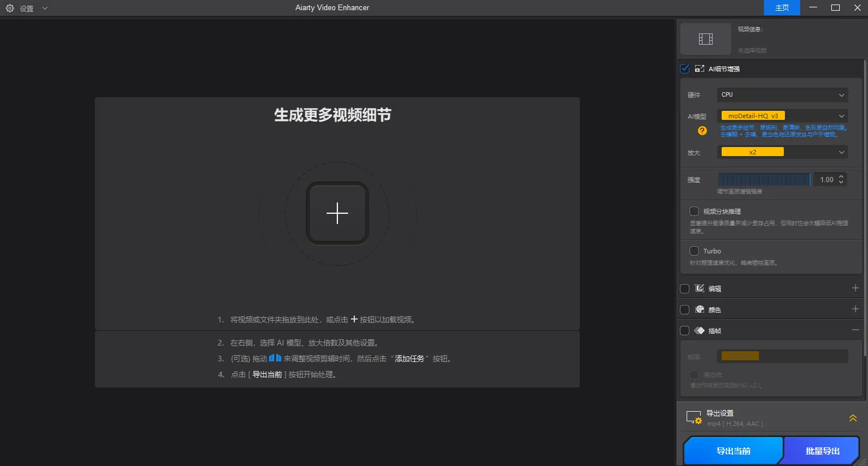This screenshot has width=868, height=466.
Task: Switch to the 主页 home tab
Action: [x=782, y=8]
